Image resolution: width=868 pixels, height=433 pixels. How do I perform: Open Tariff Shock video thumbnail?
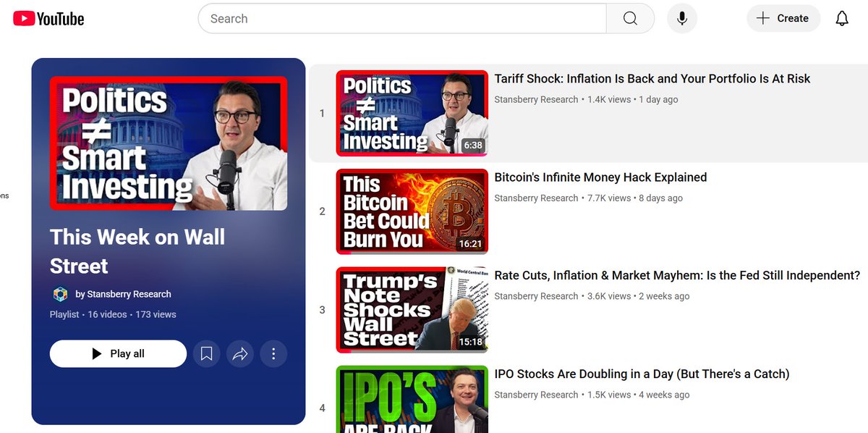[412, 113]
